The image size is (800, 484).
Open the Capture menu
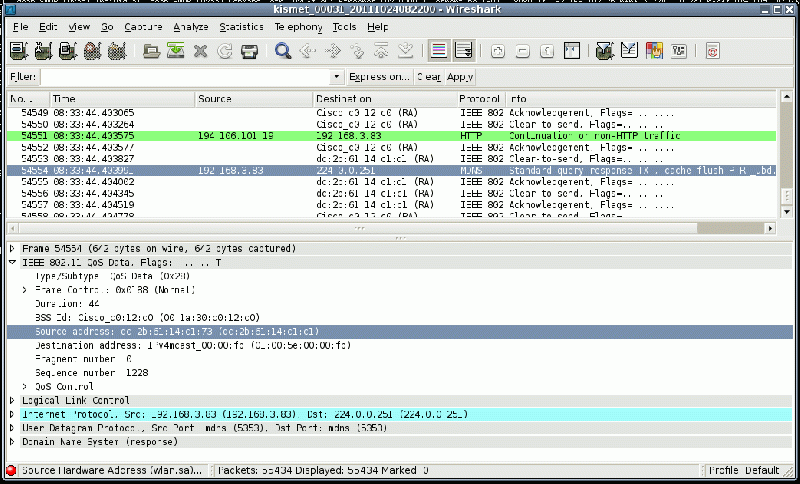tap(143, 27)
